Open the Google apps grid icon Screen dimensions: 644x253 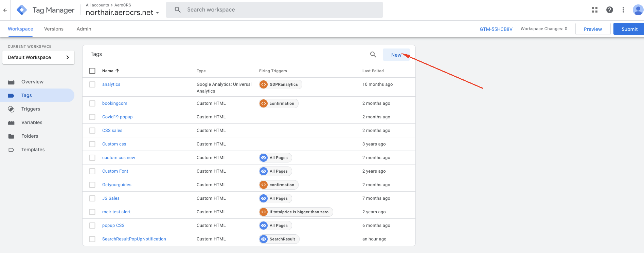click(595, 10)
